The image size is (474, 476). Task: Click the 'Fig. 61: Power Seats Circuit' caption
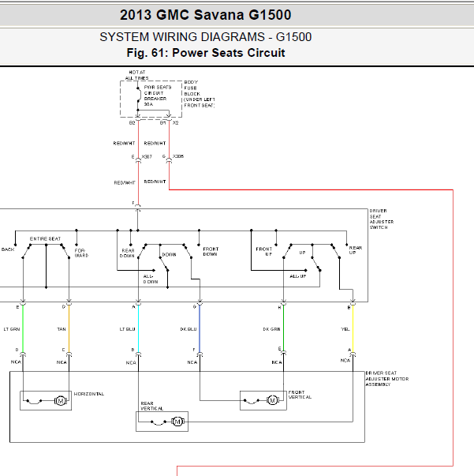206,53
